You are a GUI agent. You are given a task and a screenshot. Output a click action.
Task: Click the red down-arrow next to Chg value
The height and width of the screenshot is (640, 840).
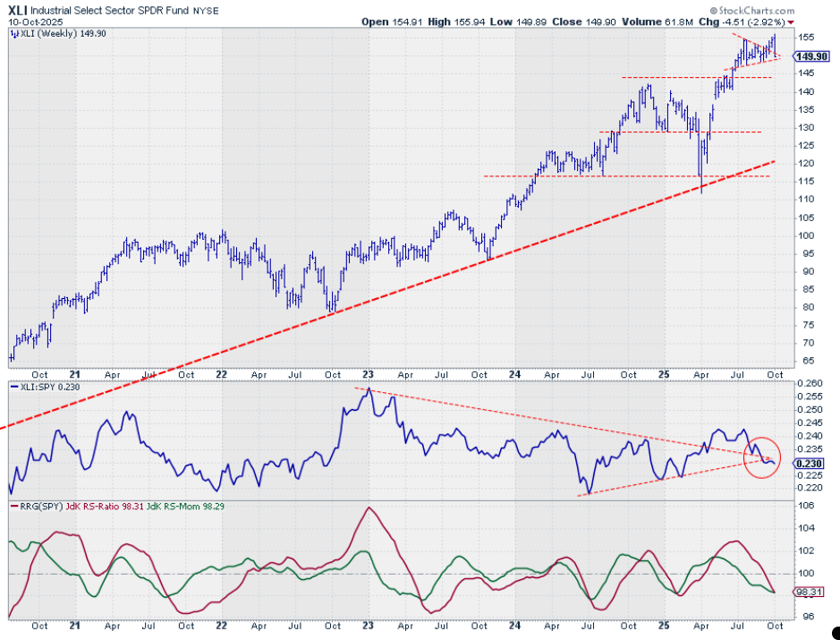792,22
